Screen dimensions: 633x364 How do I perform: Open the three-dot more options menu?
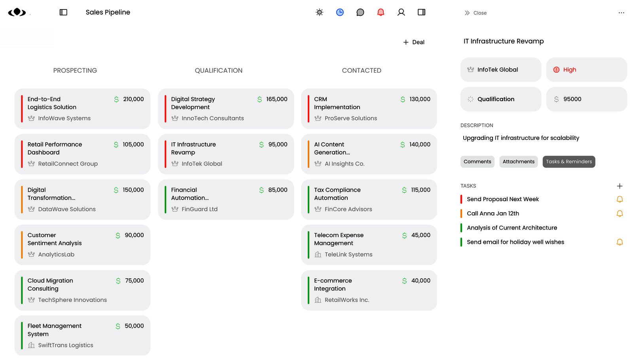click(621, 13)
